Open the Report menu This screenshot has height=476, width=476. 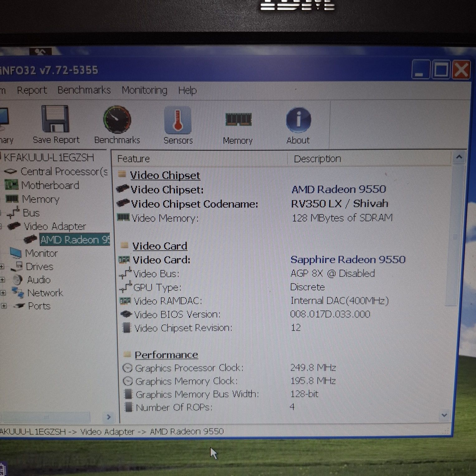click(x=32, y=90)
